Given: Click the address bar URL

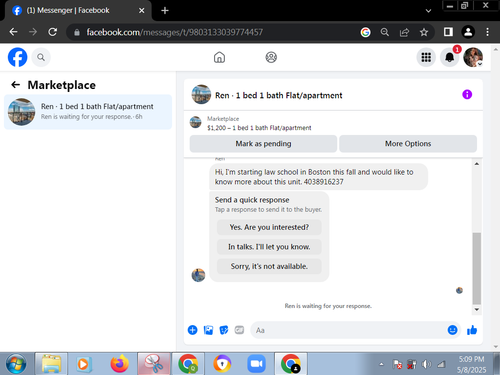Looking at the screenshot, I should coord(175,32).
